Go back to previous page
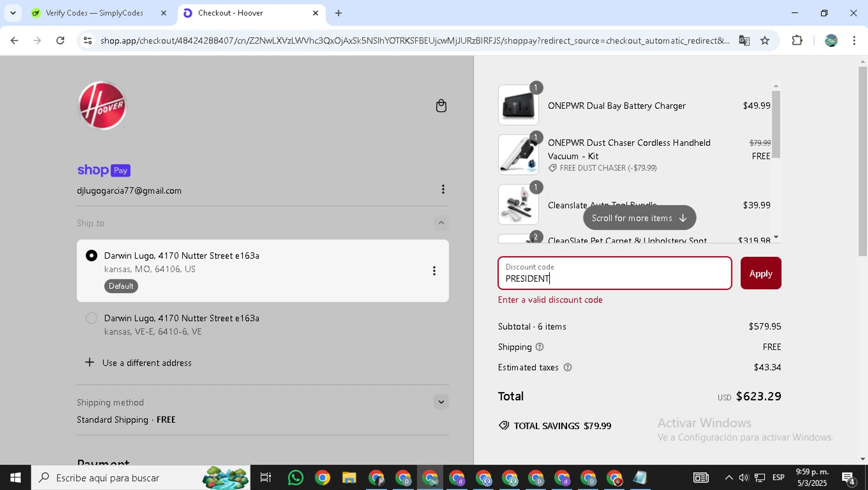Viewport: 868px width, 490px height. 14,40
